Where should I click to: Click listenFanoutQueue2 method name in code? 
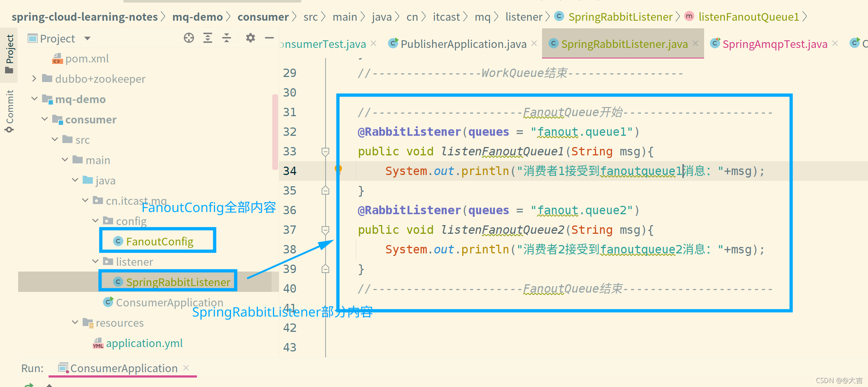point(503,230)
